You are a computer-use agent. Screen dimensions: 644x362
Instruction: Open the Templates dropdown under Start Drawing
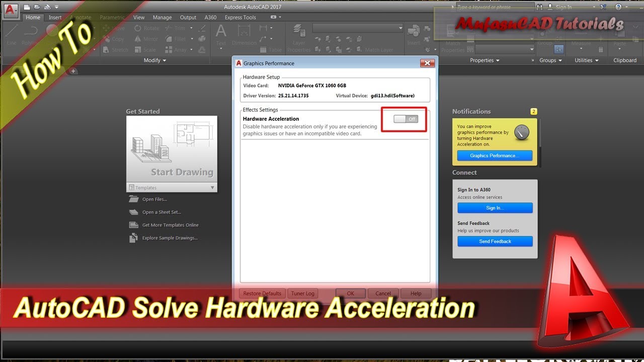click(172, 188)
